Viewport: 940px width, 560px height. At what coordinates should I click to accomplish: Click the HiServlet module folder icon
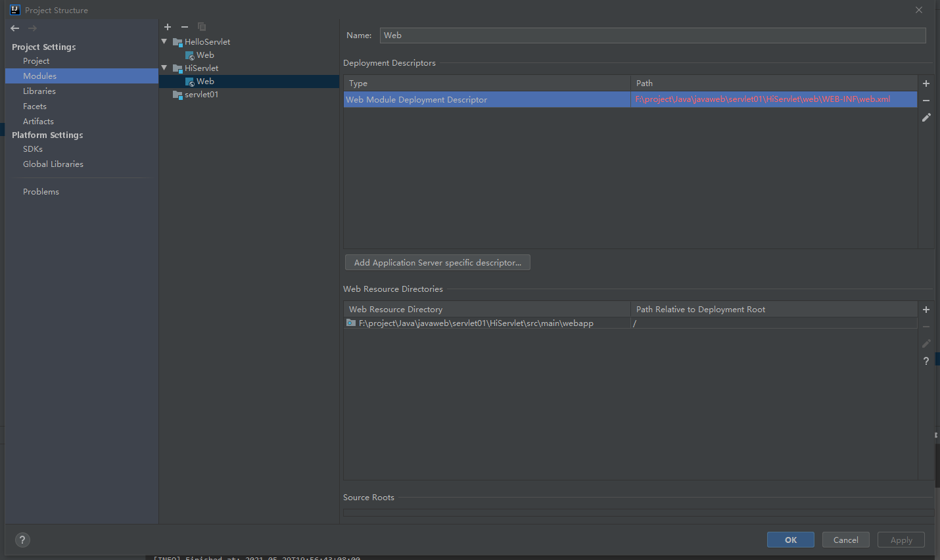pyautogui.click(x=177, y=68)
